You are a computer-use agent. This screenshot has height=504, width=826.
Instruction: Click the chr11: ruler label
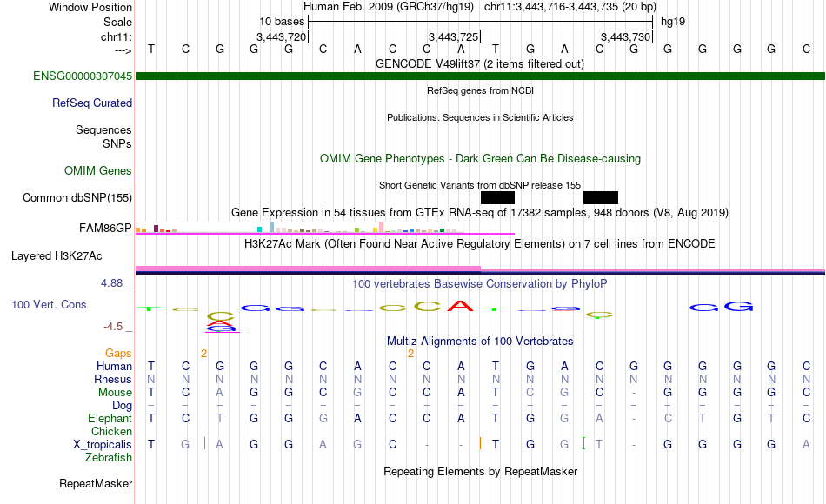click(x=116, y=36)
